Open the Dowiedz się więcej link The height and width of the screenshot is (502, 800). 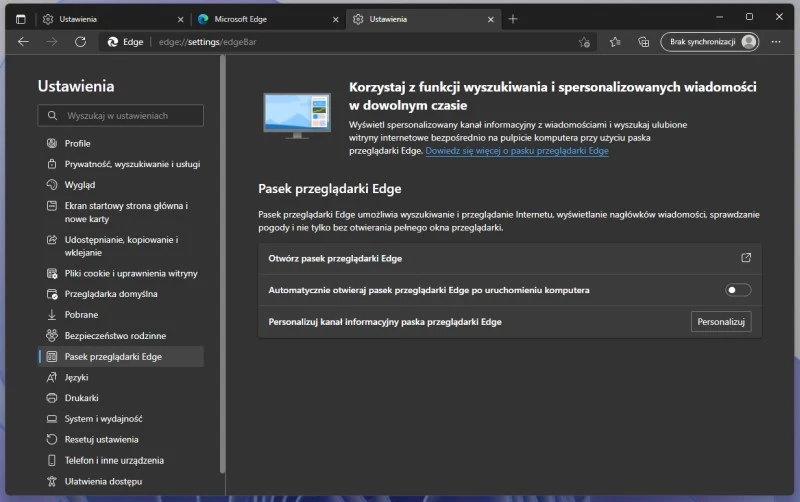point(516,151)
